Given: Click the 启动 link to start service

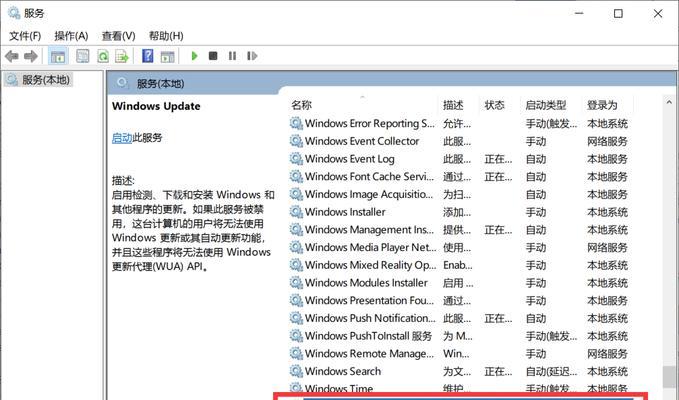Looking at the screenshot, I should pos(122,138).
